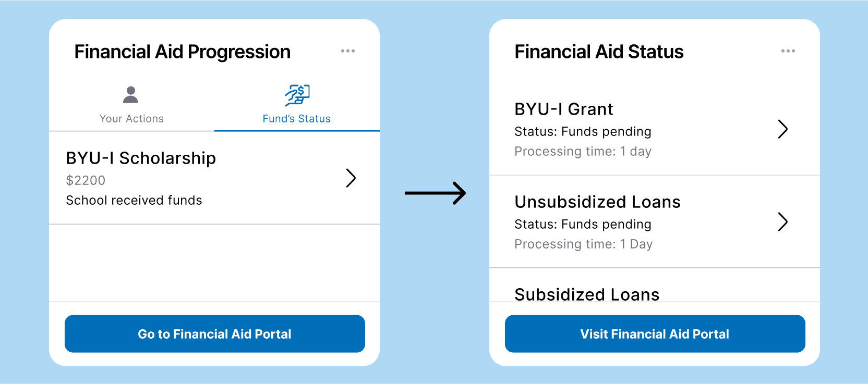Image resolution: width=868 pixels, height=384 pixels.
Task: Open the Unsubsidized Loans entry title
Action: point(598,202)
